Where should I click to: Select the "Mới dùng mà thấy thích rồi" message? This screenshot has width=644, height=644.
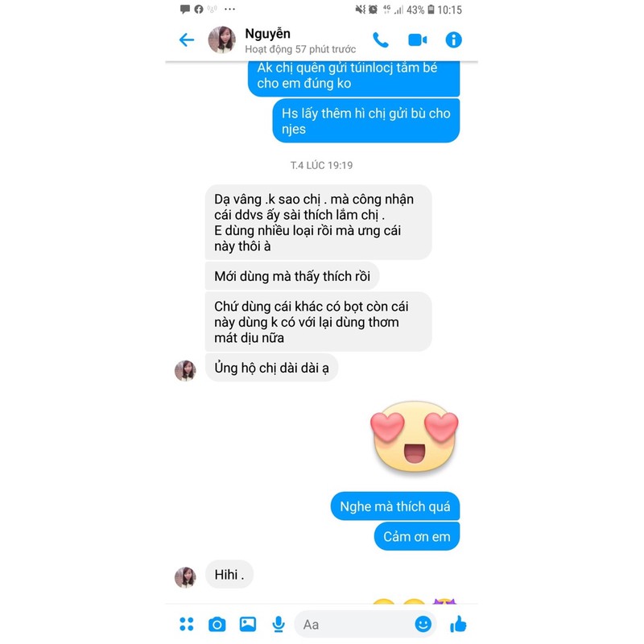point(292,276)
